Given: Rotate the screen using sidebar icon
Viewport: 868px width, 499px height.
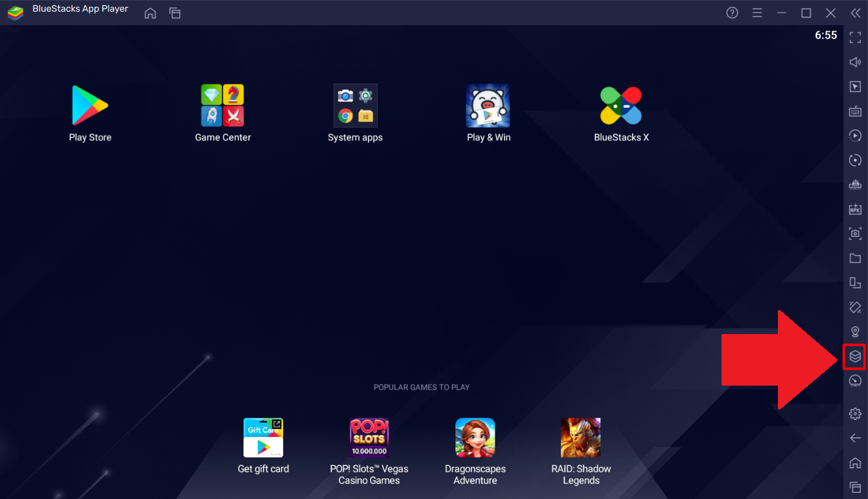Looking at the screenshot, I should [855, 283].
